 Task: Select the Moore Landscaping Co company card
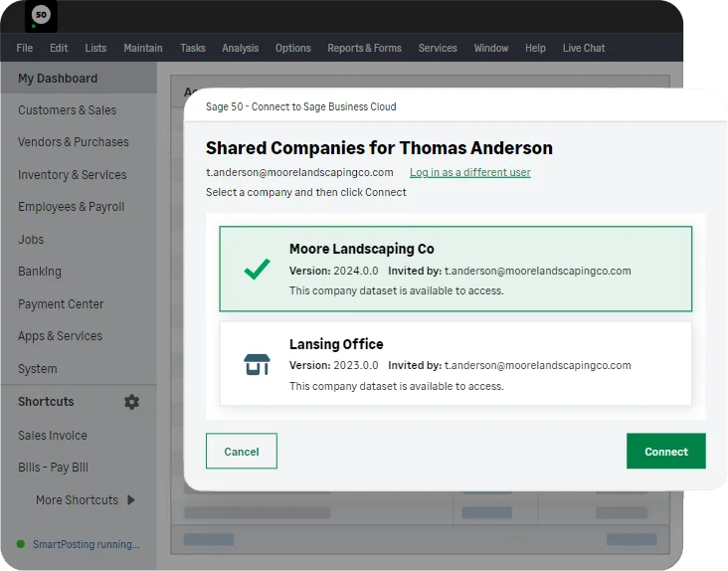tap(455, 269)
